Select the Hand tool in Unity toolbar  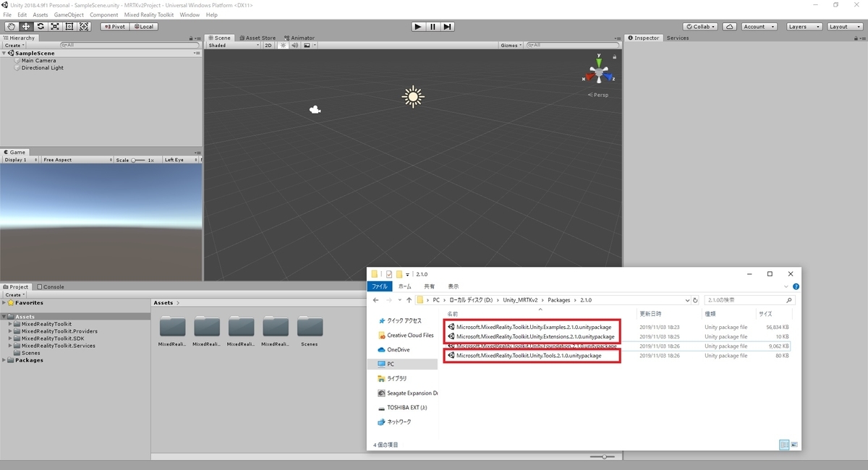[11, 27]
